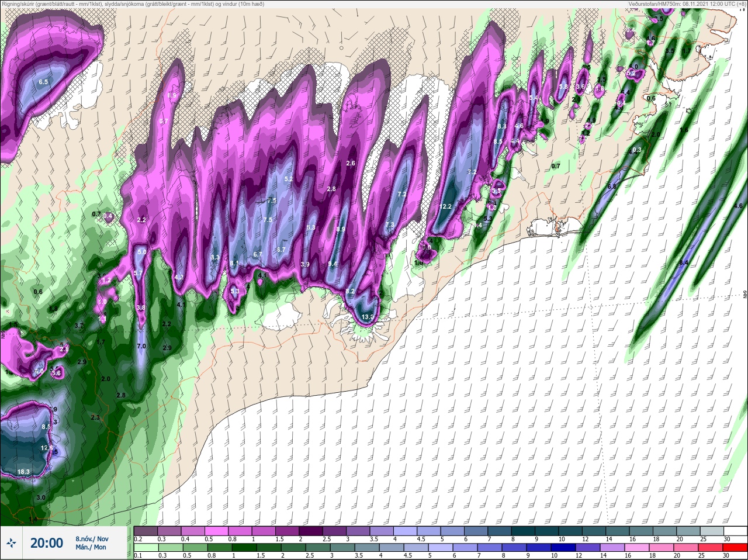The image size is (748, 560).
Task: Click the 13.0 precipitation value on the map
Action: coord(368,317)
